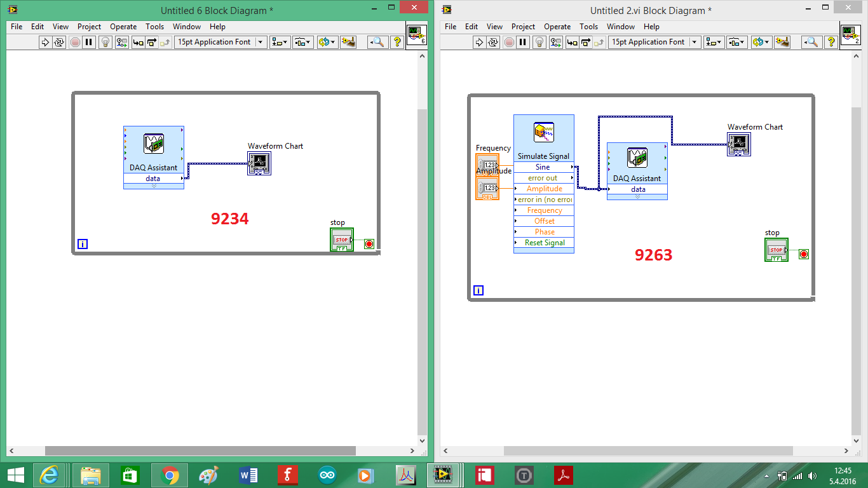868x488 pixels.
Task: Click Step Out in Untitled 6 toolbar
Action: [166, 42]
